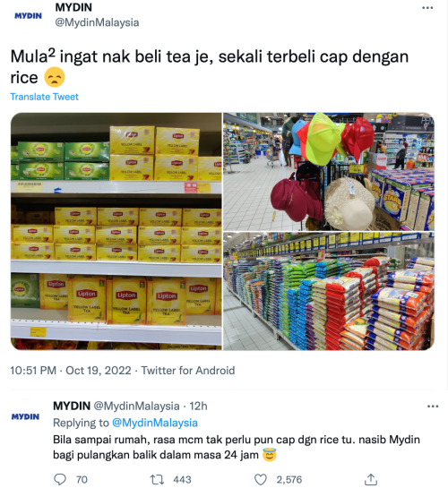The width and height of the screenshot is (448, 488).
Task: Open the caps and hats photo
Action: point(329,172)
